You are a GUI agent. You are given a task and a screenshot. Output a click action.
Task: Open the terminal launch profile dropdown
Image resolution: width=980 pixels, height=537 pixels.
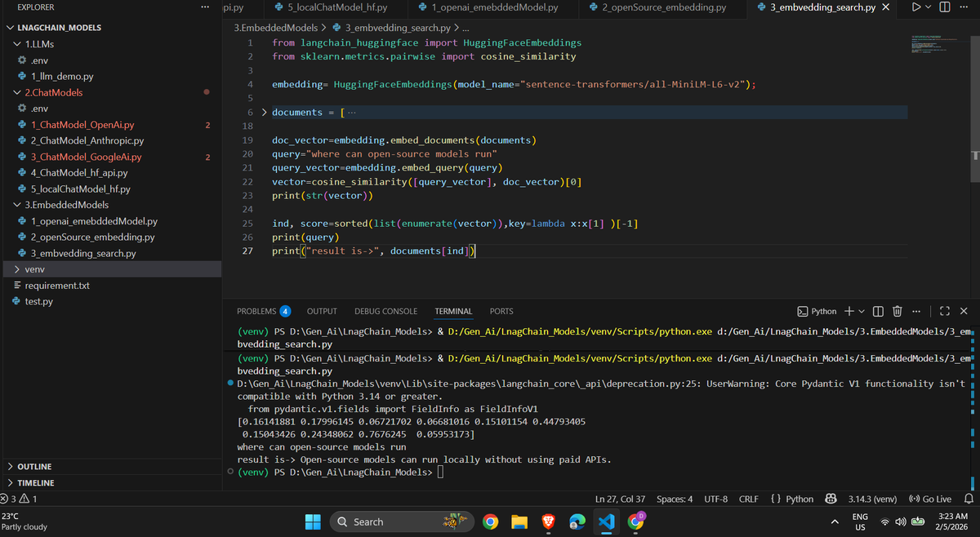(862, 311)
